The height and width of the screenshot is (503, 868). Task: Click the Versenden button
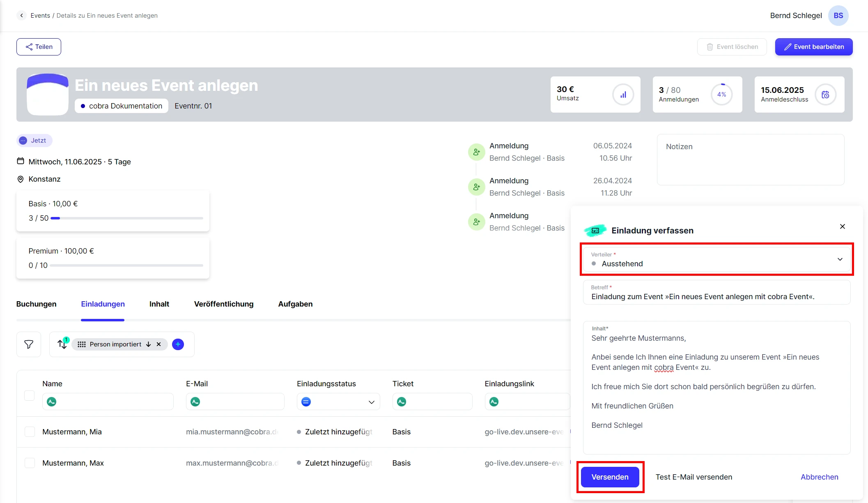pos(610,477)
